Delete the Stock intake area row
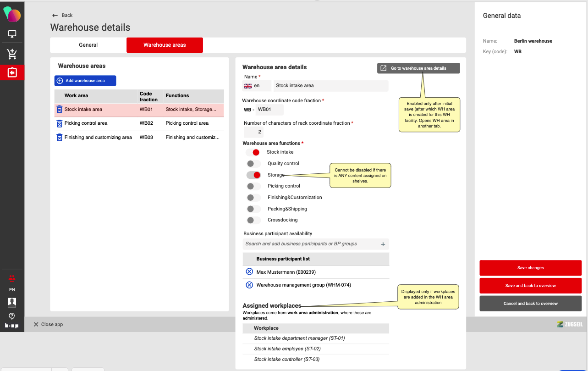Screen dimensions: 588x371 pyautogui.click(x=59, y=110)
